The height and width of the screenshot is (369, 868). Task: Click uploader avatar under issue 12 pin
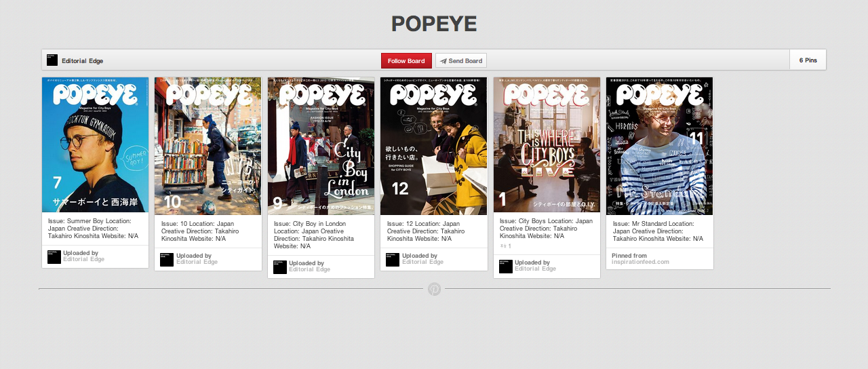click(393, 259)
